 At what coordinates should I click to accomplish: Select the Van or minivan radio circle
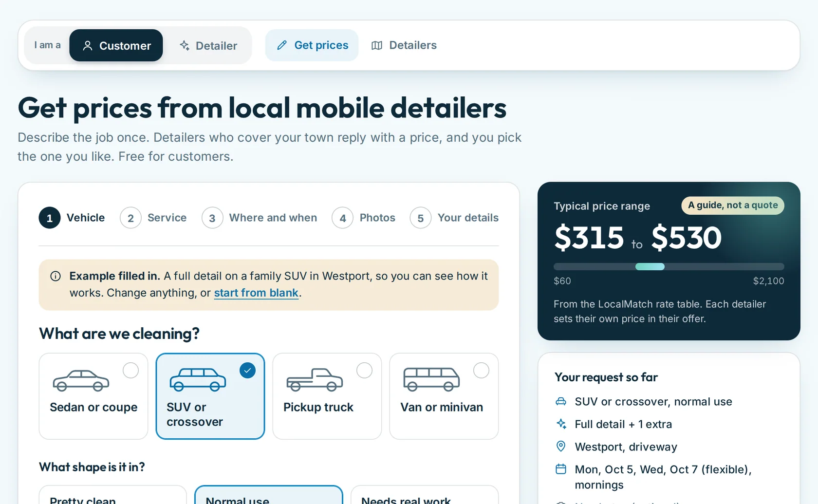tap(481, 371)
